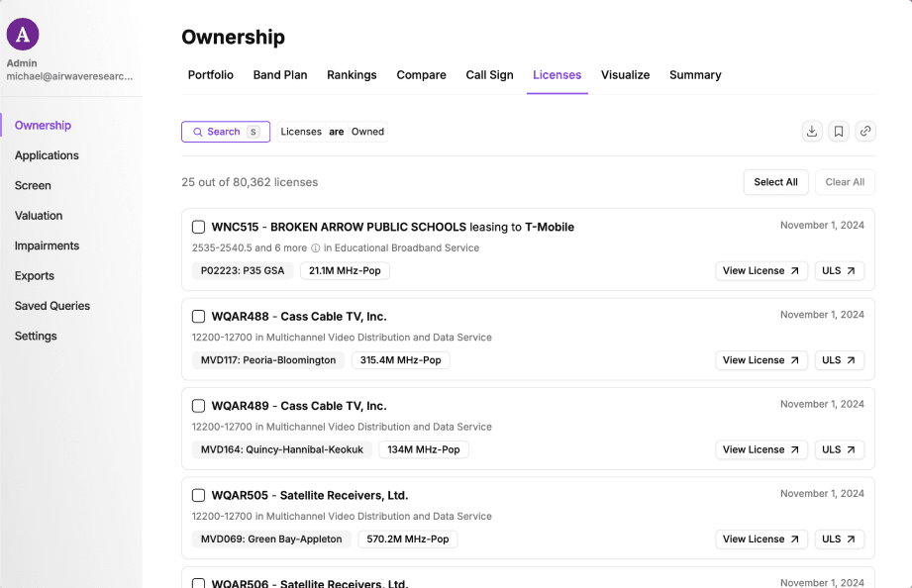The height and width of the screenshot is (588, 912).
Task: Click the 'are' filter operator
Action: click(337, 132)
